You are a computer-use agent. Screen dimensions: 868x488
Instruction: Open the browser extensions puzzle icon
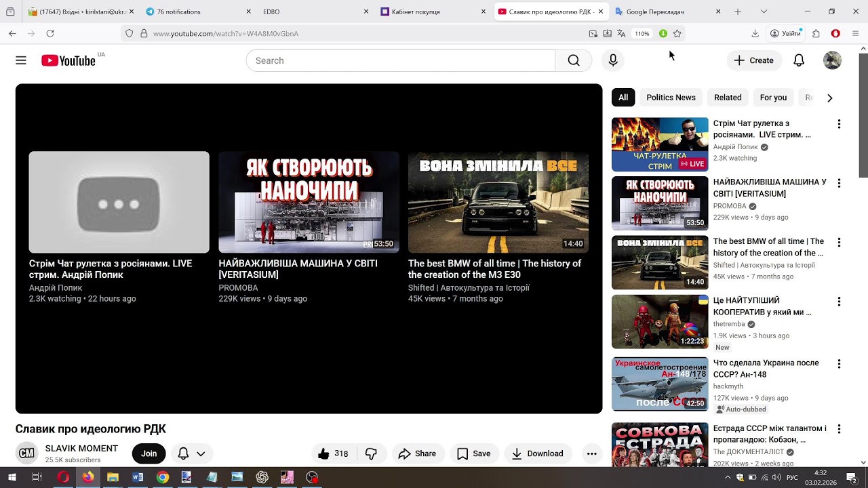click(x=816, y=33)
